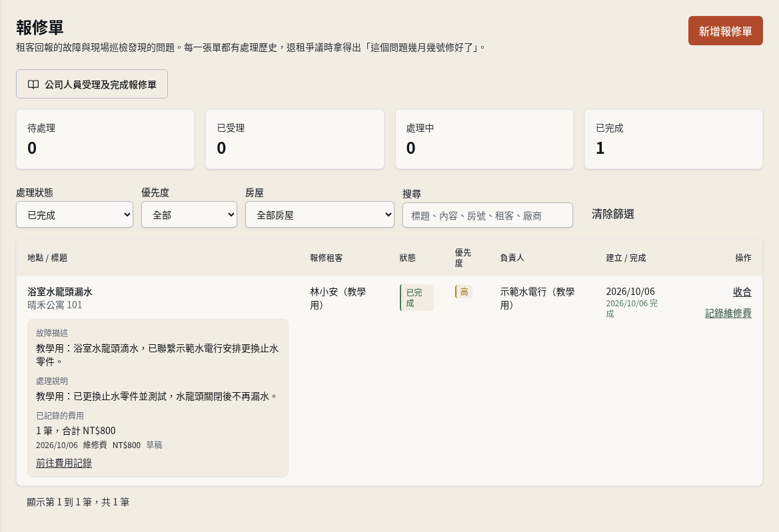Select the 已受理 status card
The image size is (779, 532).
[295, 139]
